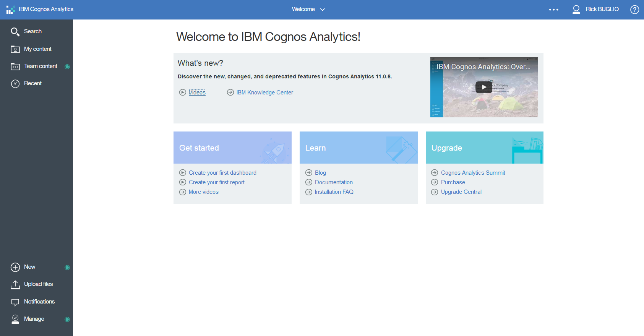Image resolution: width=644 pixels, height=336 pixels.
Task: Open the IBM Knowledge Center link
Action: pos(264,93)
